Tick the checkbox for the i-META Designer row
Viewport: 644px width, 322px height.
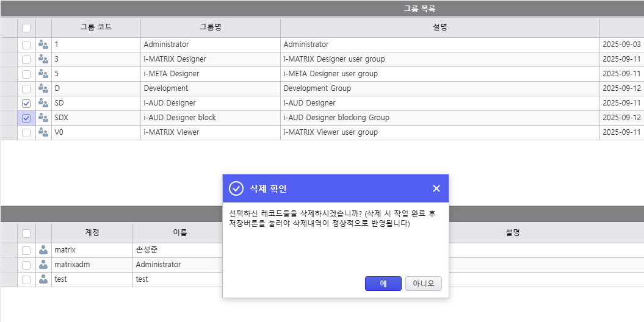coord(26,74)
